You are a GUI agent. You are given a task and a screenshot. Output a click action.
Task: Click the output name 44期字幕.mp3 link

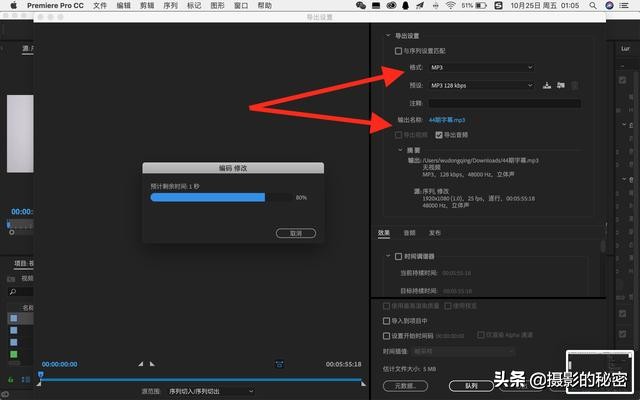coord(447,120)
